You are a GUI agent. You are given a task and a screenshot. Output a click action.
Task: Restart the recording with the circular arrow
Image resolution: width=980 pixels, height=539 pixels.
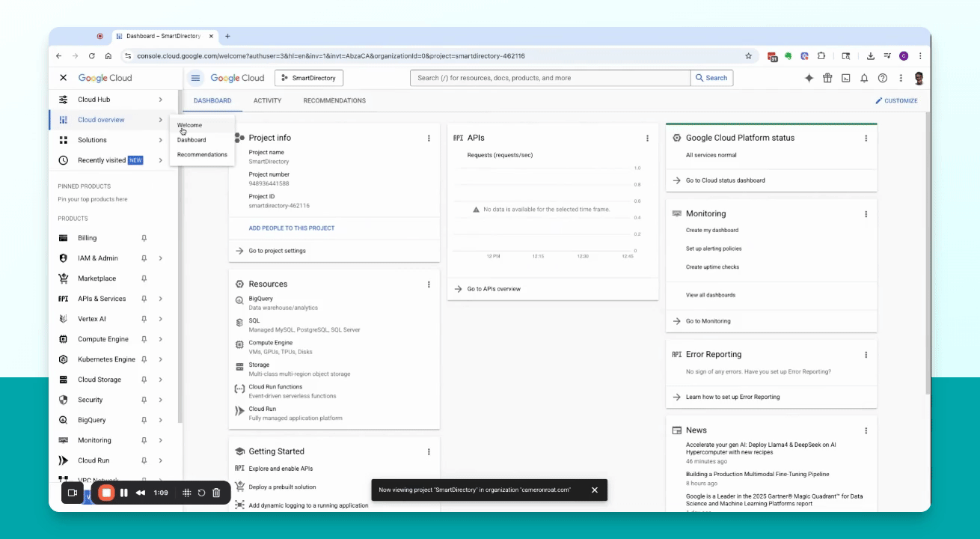pyautogui.click(x=201, y=493)
